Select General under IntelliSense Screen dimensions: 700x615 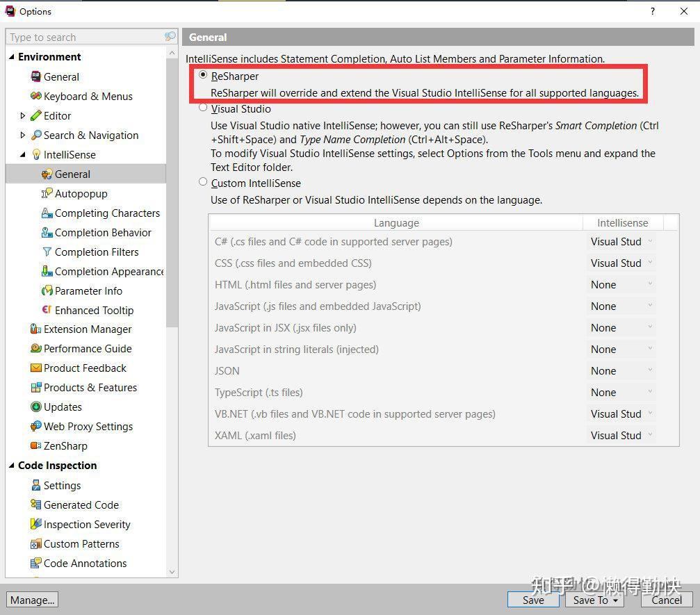point(72,174)
